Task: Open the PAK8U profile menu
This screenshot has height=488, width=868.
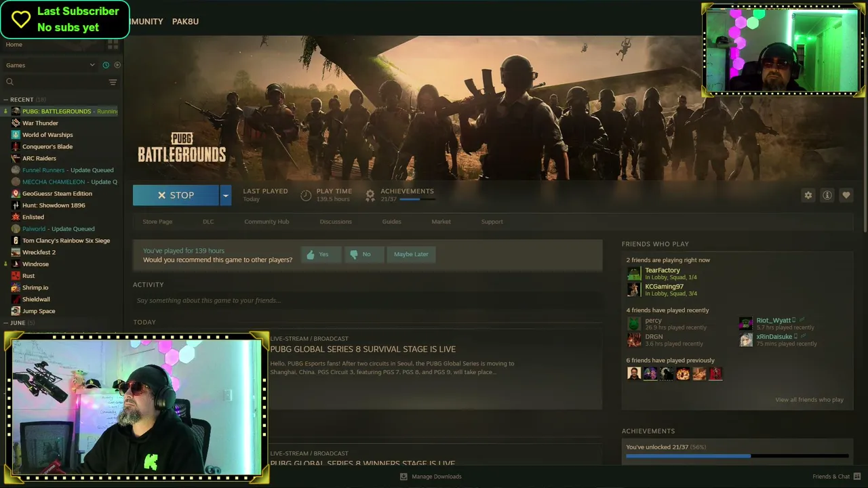Action: 185,22
